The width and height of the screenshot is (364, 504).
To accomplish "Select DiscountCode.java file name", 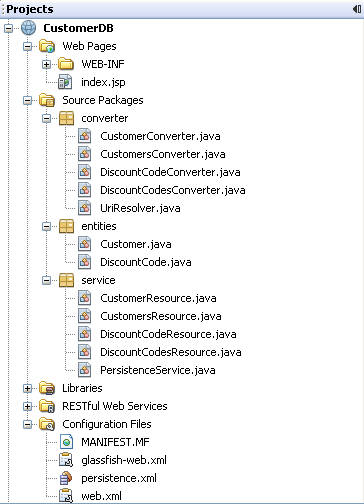I will point(146,262).
